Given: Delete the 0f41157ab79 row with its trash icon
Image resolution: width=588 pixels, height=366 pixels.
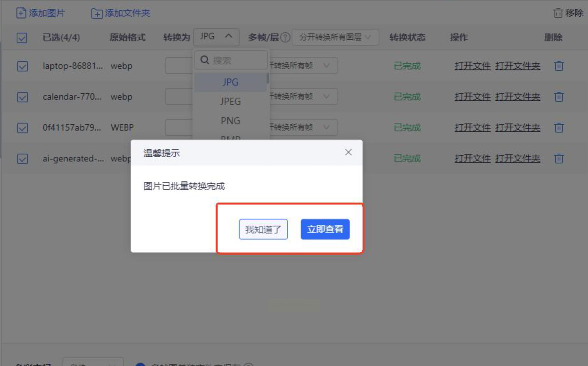Looking at the screenshot, I should click(559, 128).
